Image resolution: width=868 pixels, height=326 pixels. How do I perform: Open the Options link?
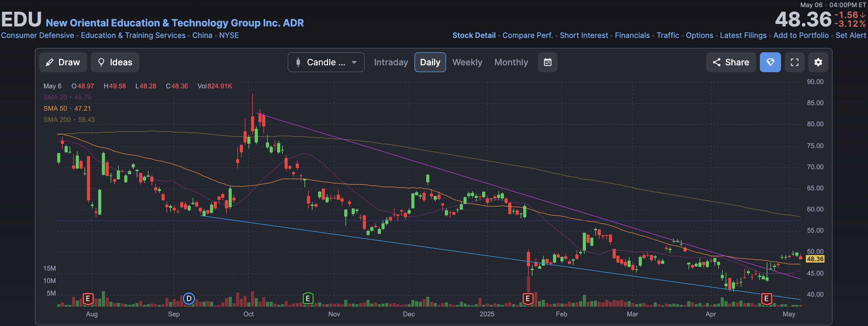tap(700, 35)
